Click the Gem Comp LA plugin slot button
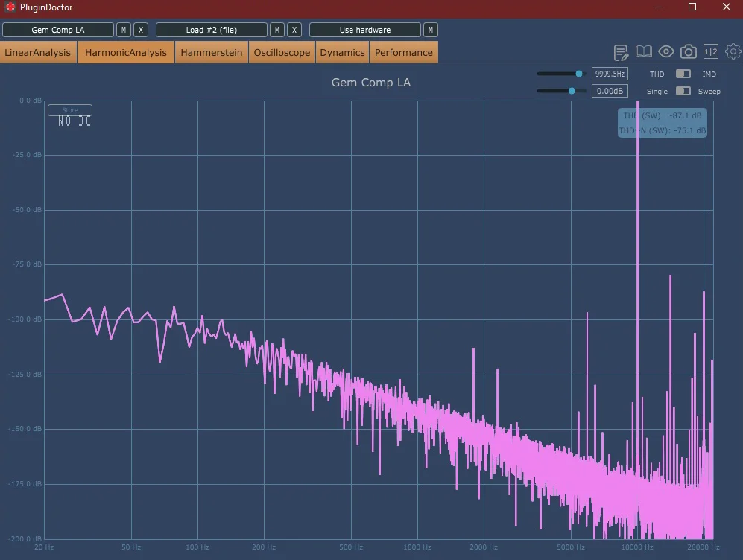Viewport: 743px width, 560px height. pos(58,30)
